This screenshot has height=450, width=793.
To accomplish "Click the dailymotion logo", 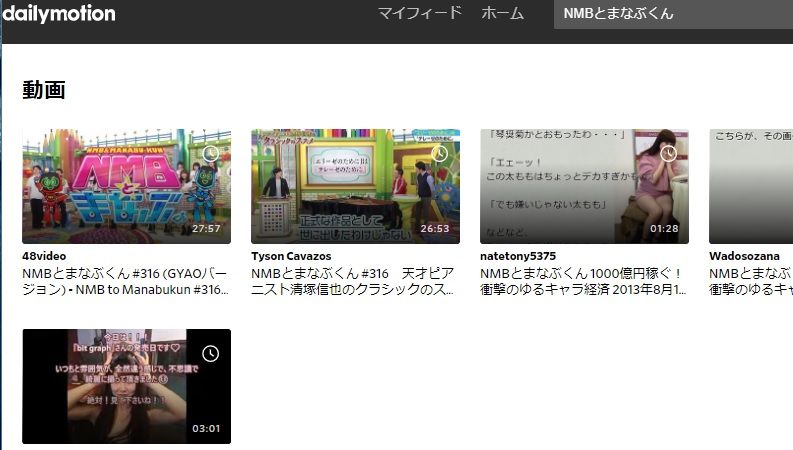I will (59, 14).
